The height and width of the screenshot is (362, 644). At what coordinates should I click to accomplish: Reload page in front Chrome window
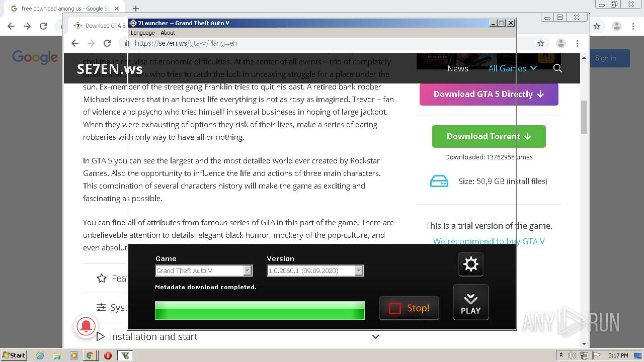pos(107,43)
